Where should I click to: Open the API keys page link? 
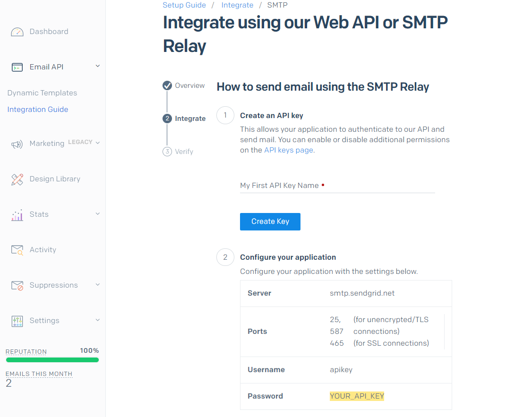(x=289, y=150)
